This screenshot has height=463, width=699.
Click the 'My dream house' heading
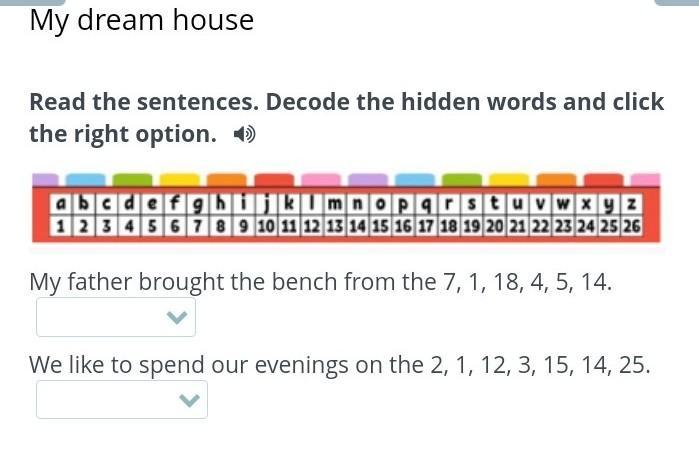pyautogui.click(x=142, y=20)
